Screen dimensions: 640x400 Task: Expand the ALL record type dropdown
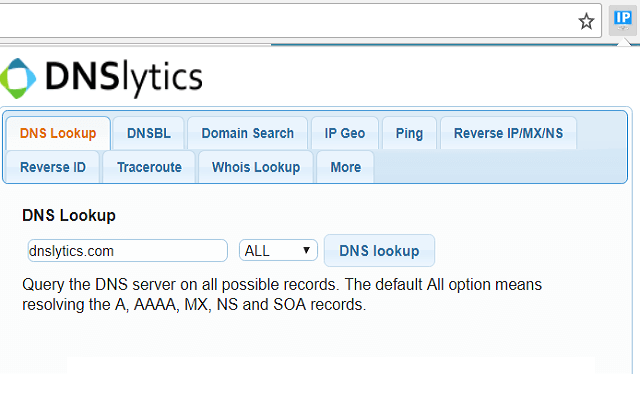(x=278, y=250)
